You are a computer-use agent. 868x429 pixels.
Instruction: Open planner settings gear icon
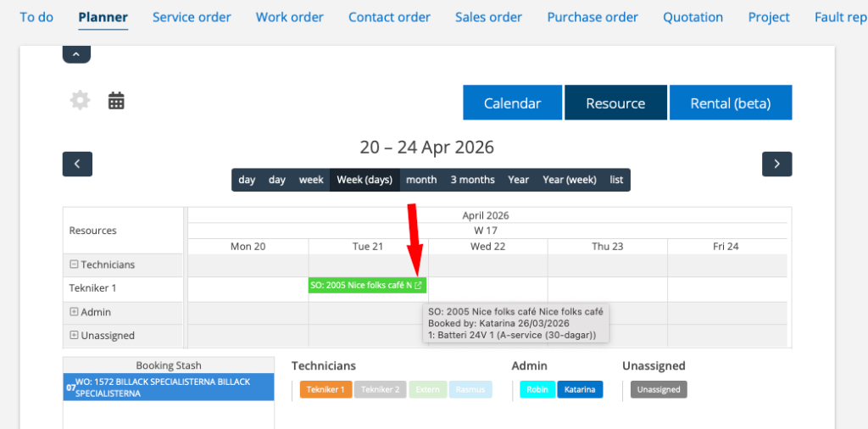pyautogui.click(x=80, y=101)
